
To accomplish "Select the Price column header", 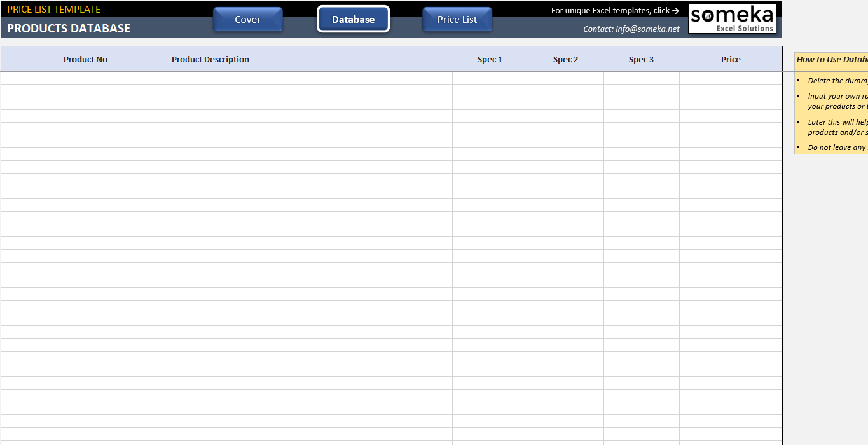I will (731, 59).
